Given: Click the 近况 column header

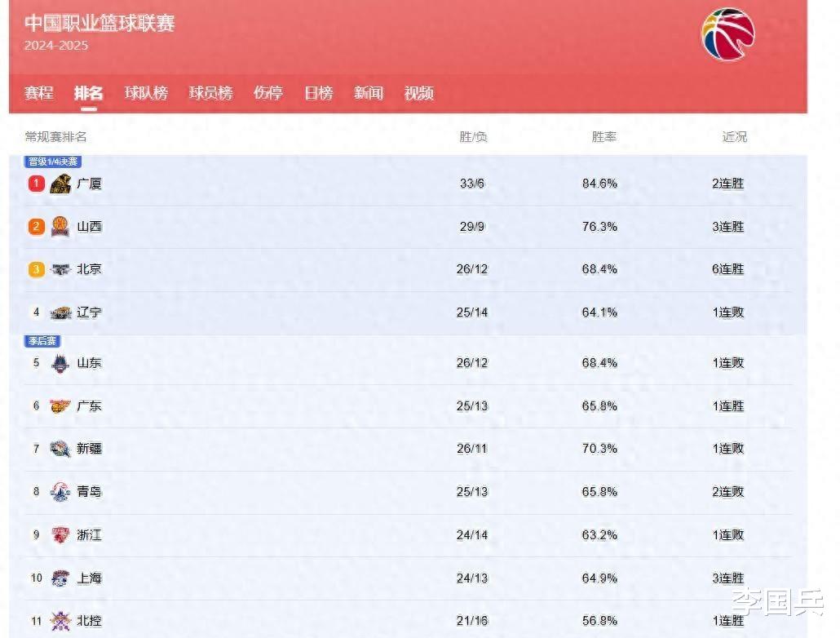Looking at the screenshot, I should [x=735, y=137].
